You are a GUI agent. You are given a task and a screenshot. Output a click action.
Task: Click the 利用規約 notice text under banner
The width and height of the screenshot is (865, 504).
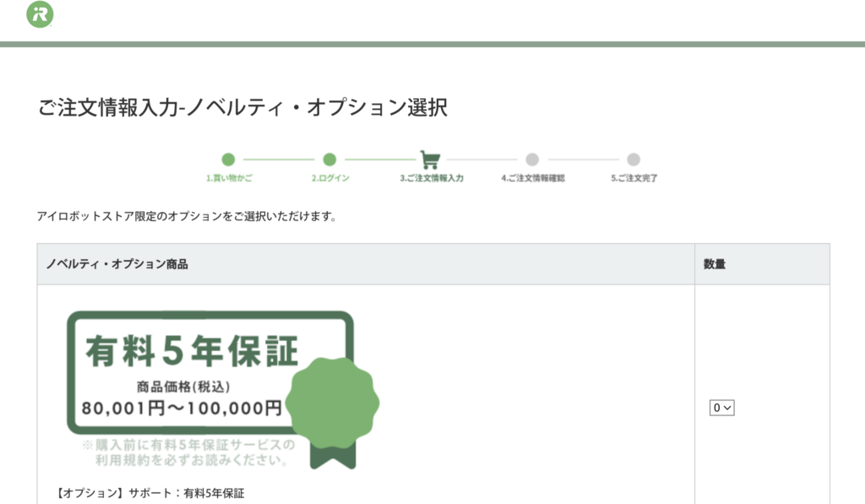coord(188,453)
